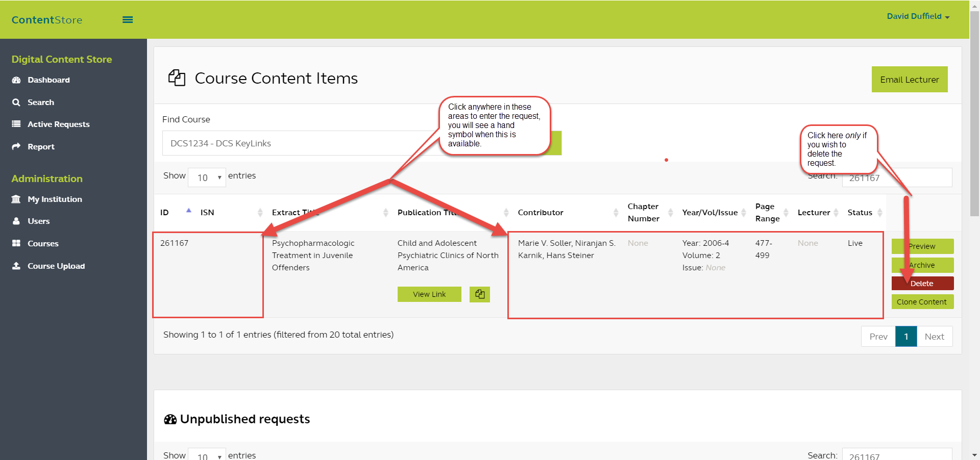Click the copy icon beside View Link
Image resolution: width=980 pixels, height=460 pixels.
(479, 294)
